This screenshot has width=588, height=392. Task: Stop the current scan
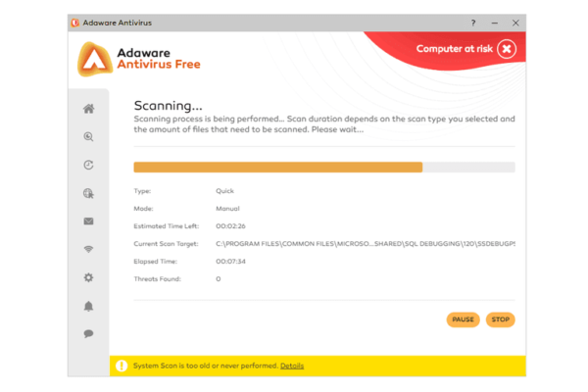click(x=500, y=319)
